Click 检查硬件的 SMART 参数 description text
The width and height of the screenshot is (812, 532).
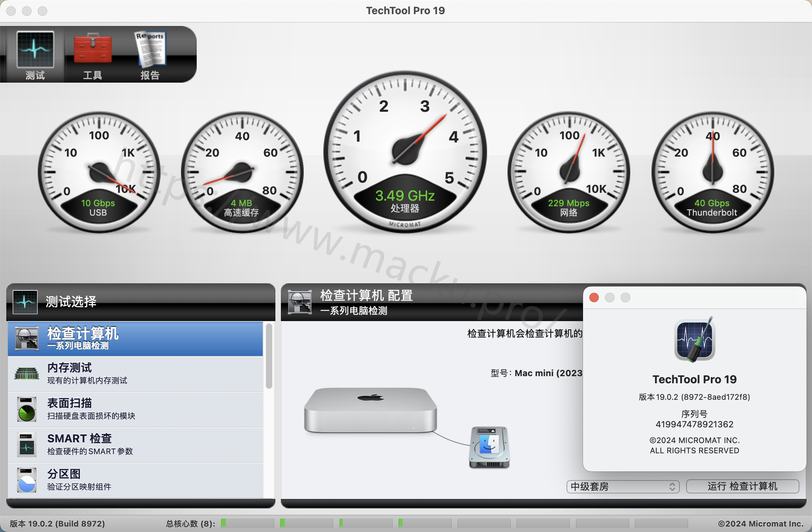coord(90,451)
